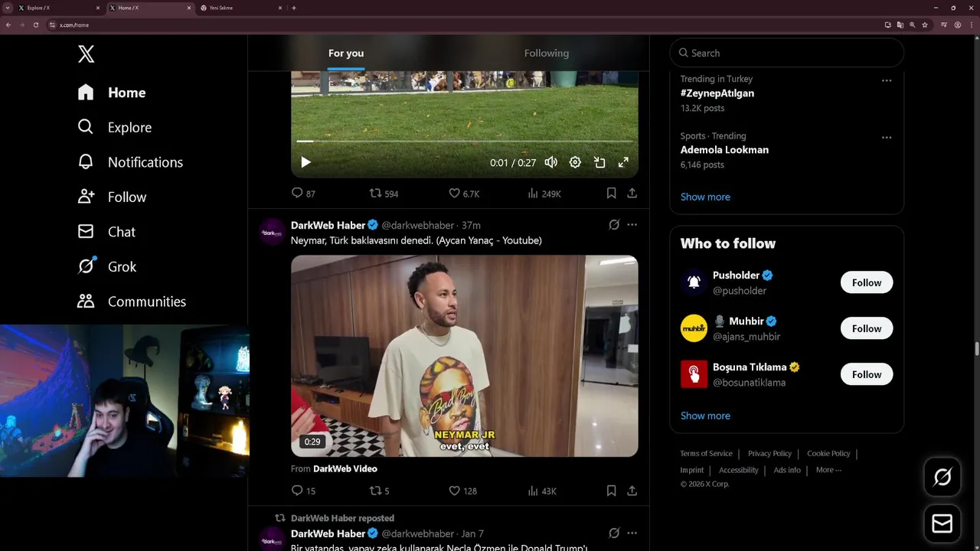The width and height of the screenshot is (980, 551).
Task: Click Grok icon on the Jan 7 post
Action: tap(614, 533)
